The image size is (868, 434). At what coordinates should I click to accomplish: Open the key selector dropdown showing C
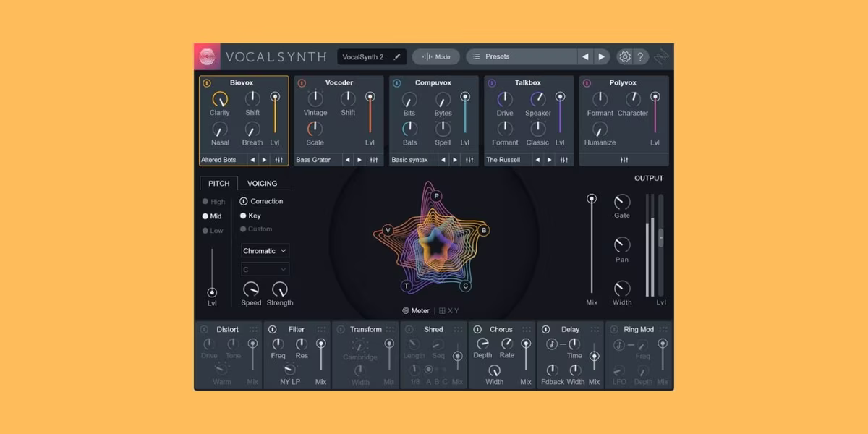264,268
